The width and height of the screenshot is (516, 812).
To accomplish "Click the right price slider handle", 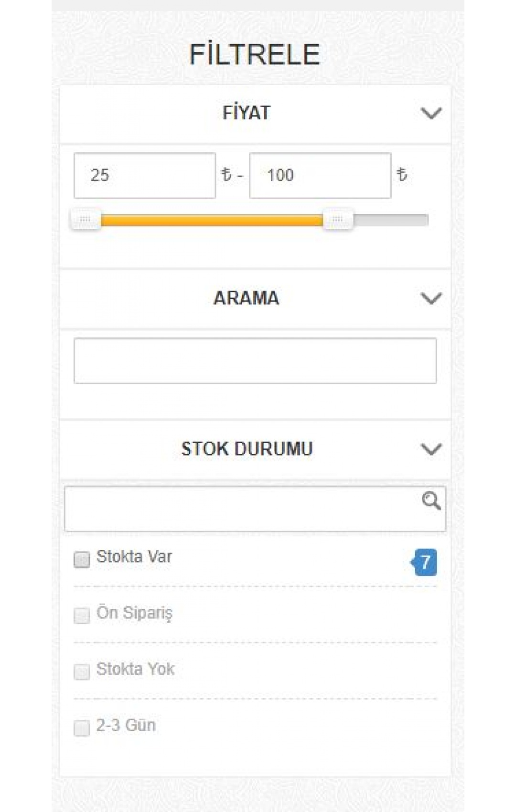I will (x=338, y=220).
